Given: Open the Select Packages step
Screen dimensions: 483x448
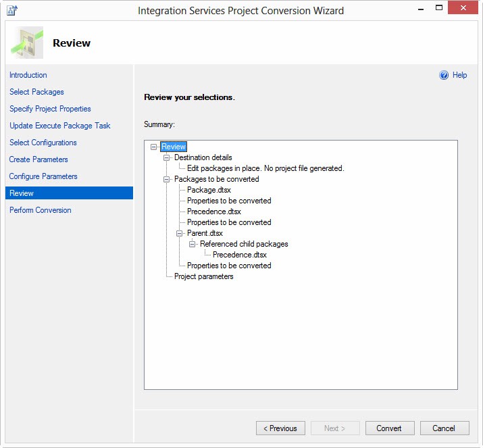Looking at the screenshot, I should click(36, 92).
